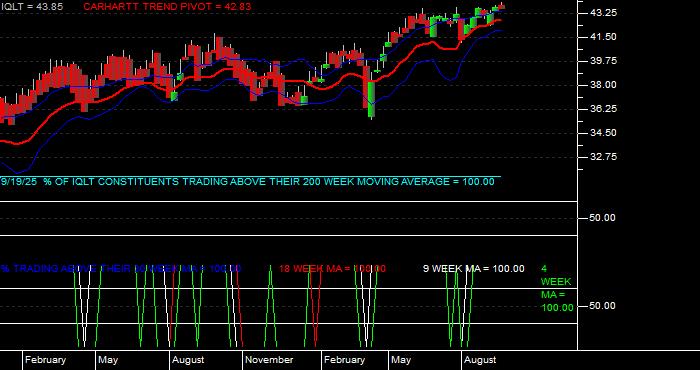Click the November date marker

269,360
